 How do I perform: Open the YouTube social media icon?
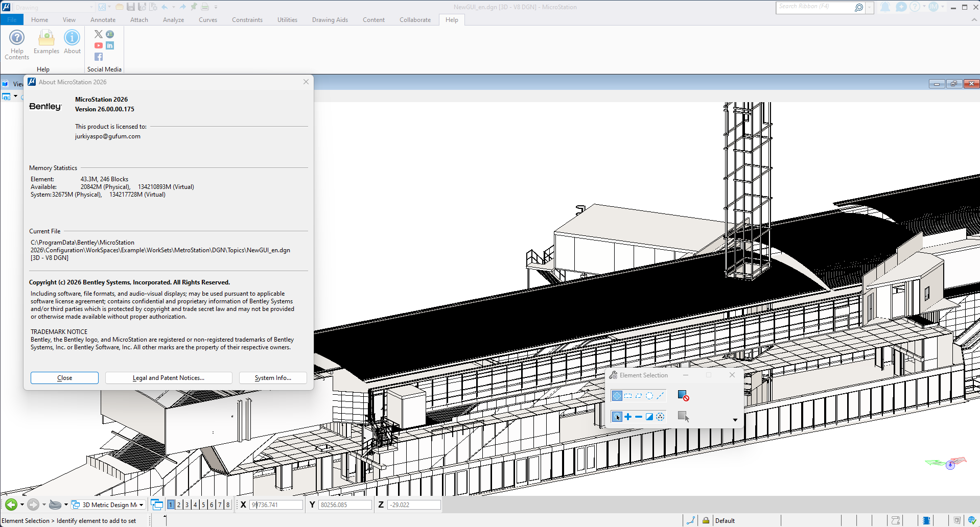pyautogui.click(x=99, y=45)
